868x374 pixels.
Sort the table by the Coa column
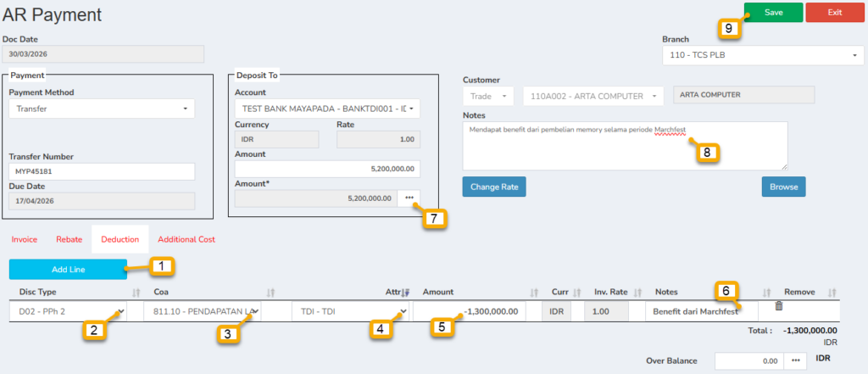(x=271, y=292)
